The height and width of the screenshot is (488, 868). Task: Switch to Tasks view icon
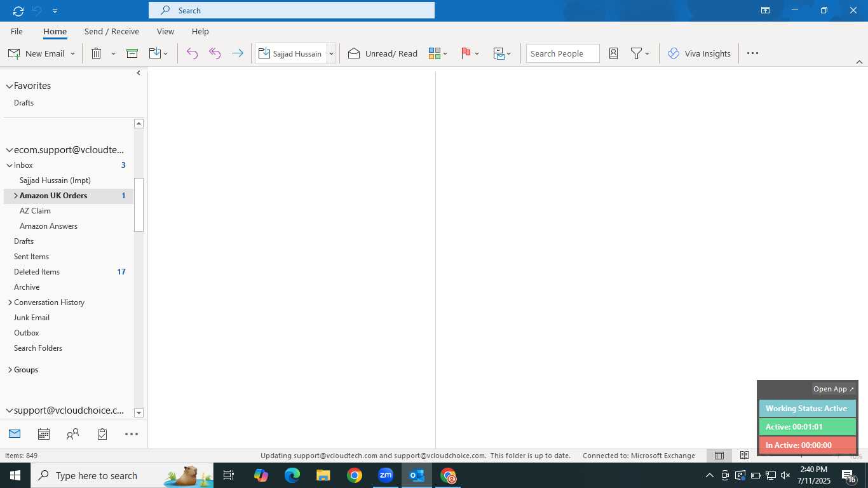coord(102,434)
